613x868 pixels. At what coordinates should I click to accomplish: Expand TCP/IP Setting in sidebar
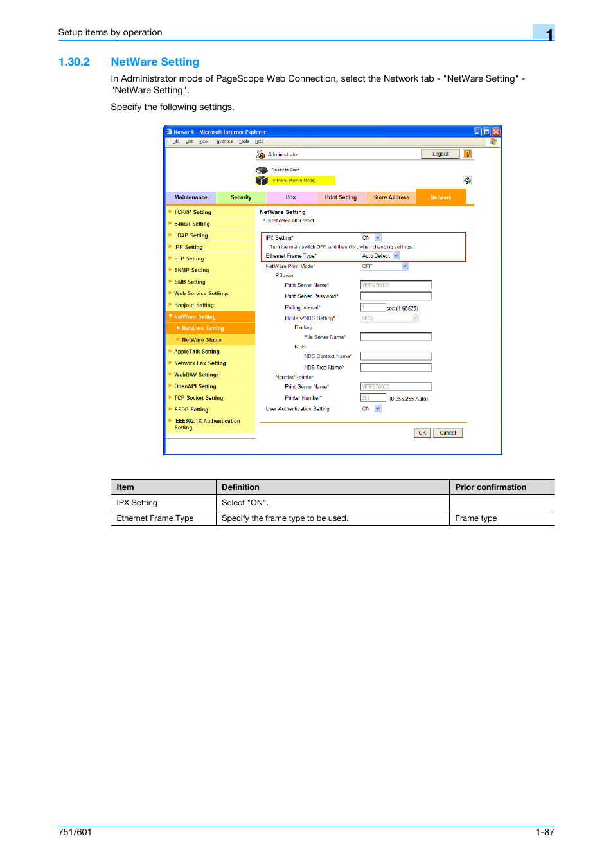(170, 212)
